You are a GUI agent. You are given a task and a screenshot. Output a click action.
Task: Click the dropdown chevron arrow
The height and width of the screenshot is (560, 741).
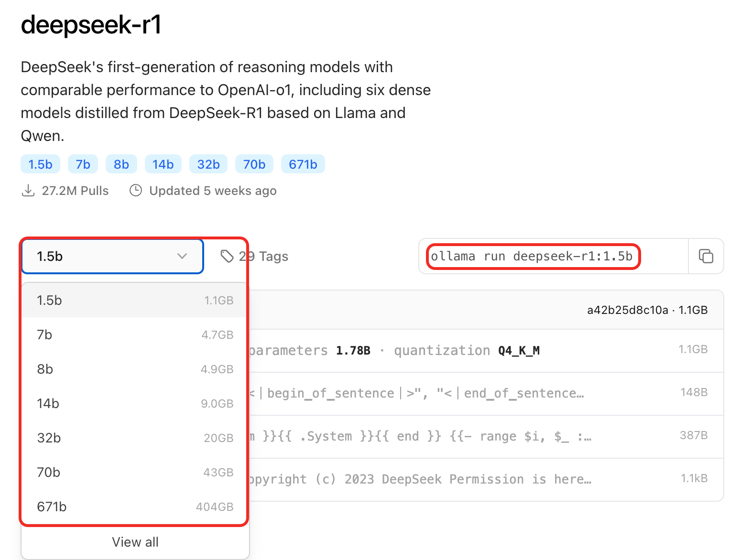[x=182, y=257]
